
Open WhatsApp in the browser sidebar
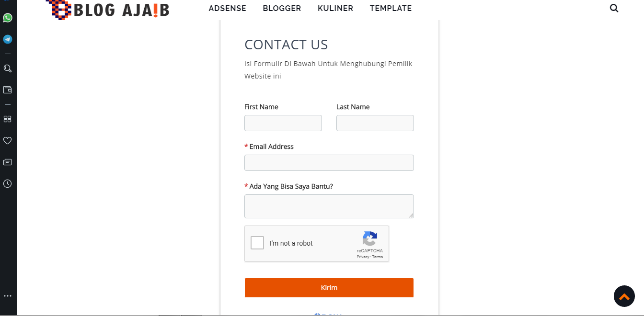(x=8, y=18)
